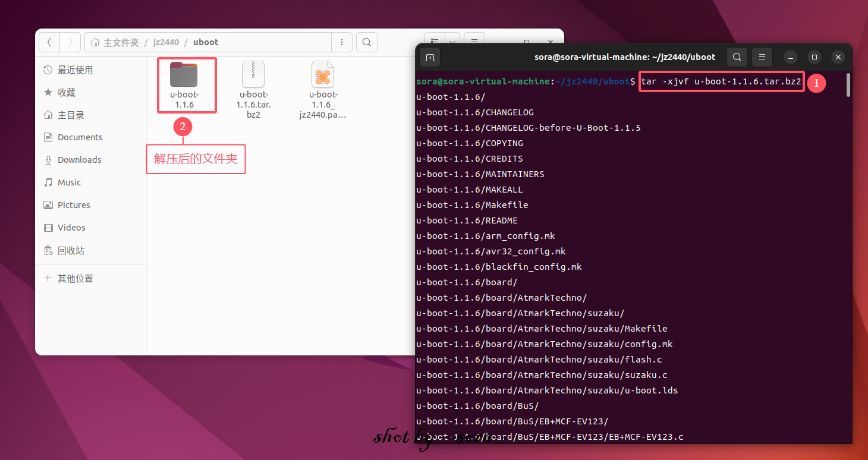
Task: Click the suzaku/u-boot.lds output line
Action: (x=548, y=390)
